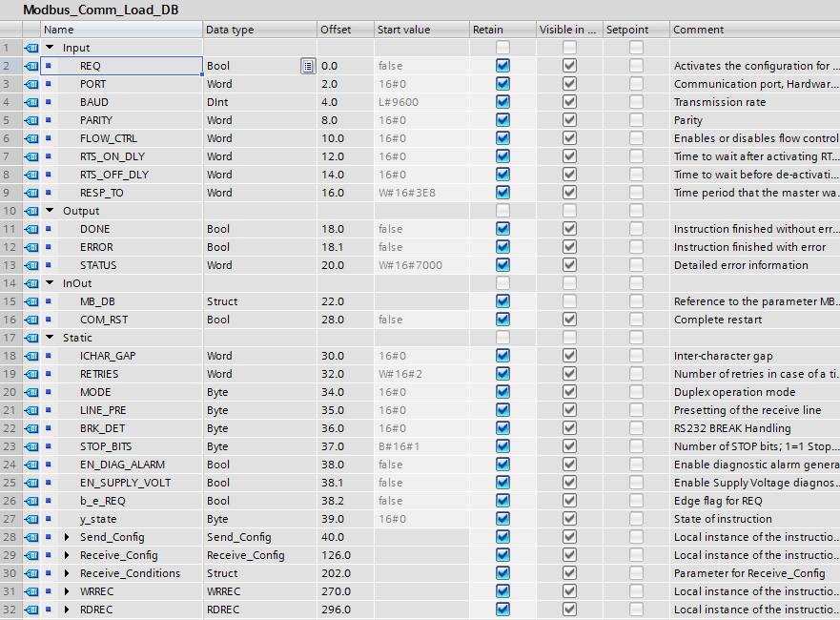Uncheck Visible checkbox for the ERROR row
840x620 pixels.
(x=569, y=247)
